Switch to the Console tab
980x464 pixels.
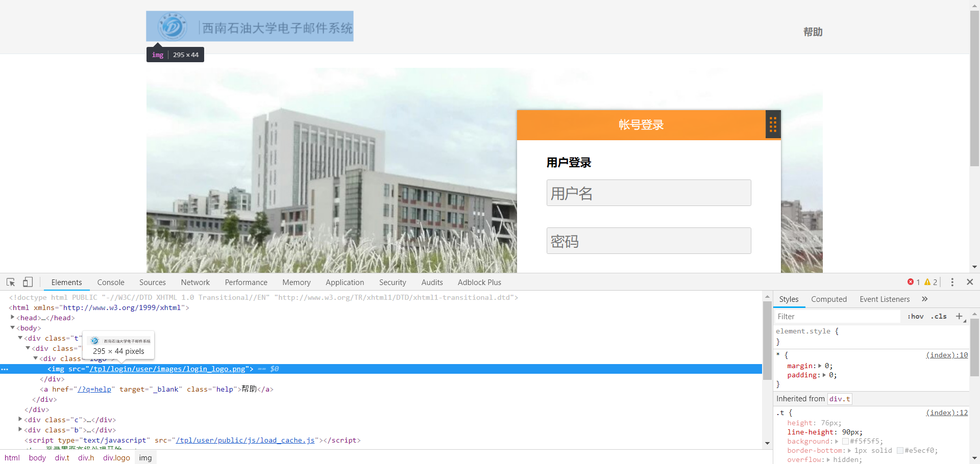[111, 282]
